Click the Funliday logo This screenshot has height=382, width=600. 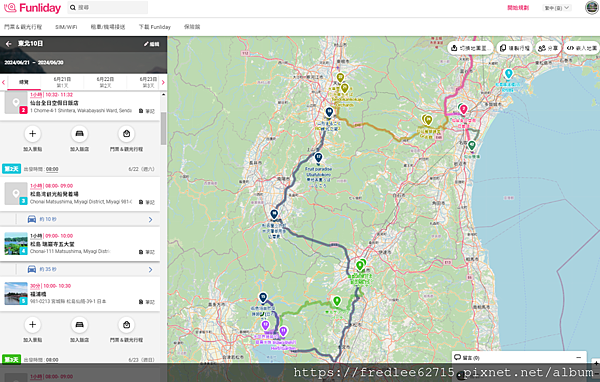click(x=32, y=8)
